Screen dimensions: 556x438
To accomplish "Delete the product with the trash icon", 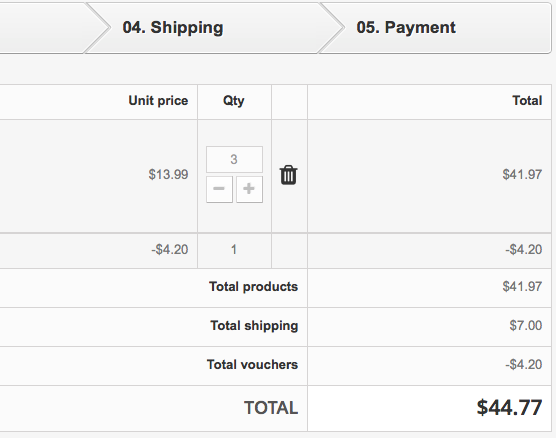I will [x=288, y=175].
